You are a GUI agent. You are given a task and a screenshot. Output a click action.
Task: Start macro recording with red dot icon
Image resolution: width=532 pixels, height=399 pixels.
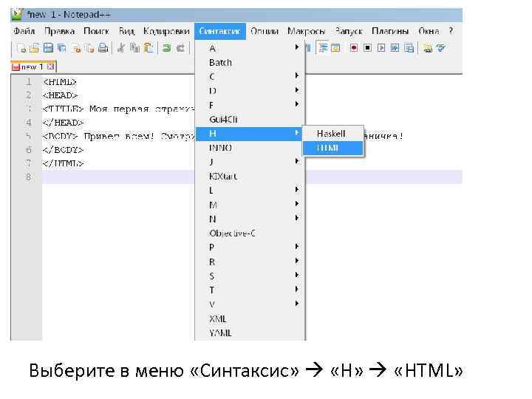354,48
